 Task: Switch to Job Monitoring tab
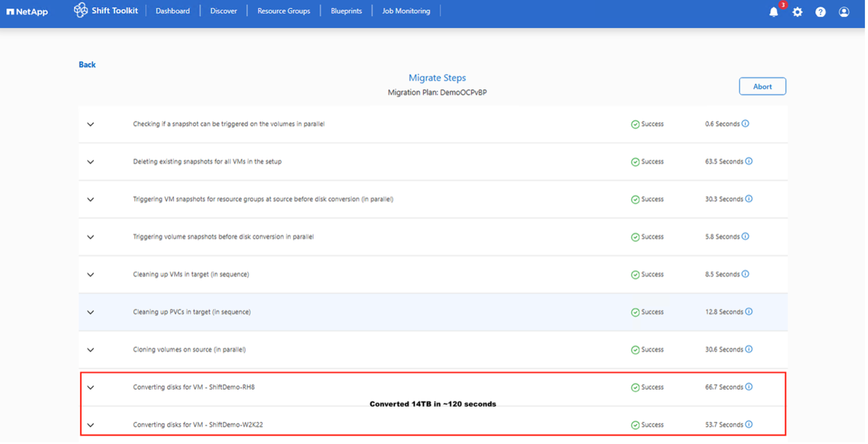pos(406,11)
